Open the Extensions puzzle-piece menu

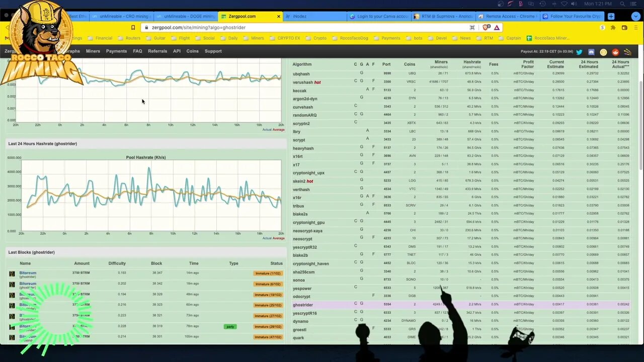pyautogui.click(x=613, y=28)
